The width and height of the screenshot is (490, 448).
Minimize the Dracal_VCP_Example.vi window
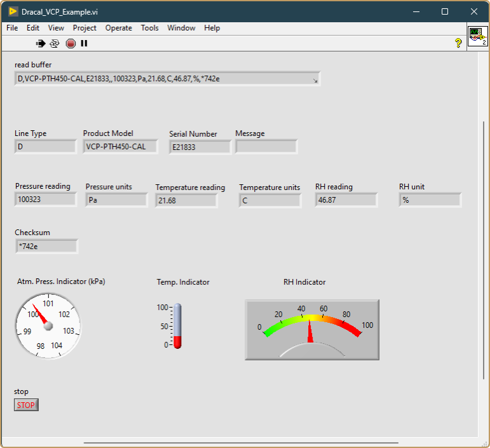[416, 11]
